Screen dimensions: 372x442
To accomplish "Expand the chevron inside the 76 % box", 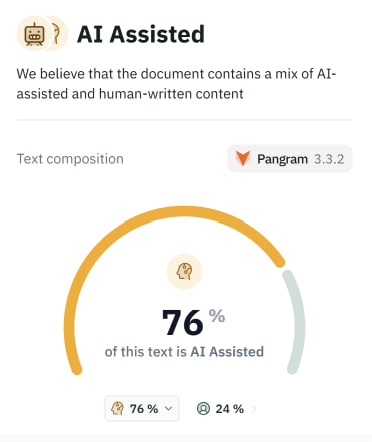I will pos(169,409).
